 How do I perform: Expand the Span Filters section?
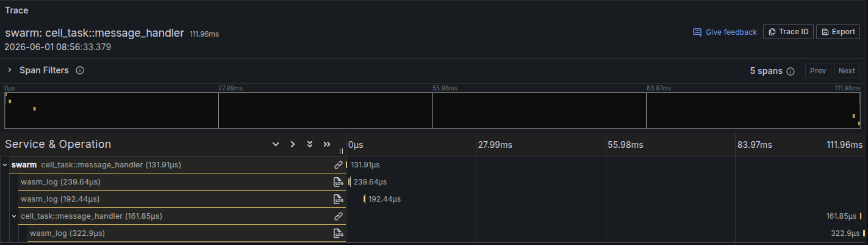(10, 70)
